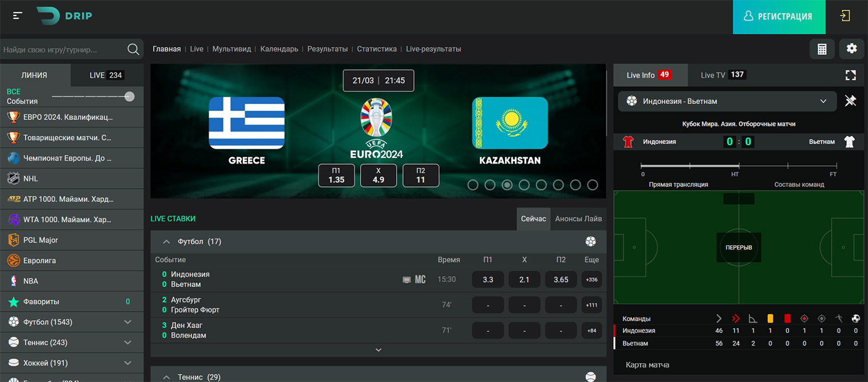
Task: Click the Все События slider handle
Action: coord(130,97)
